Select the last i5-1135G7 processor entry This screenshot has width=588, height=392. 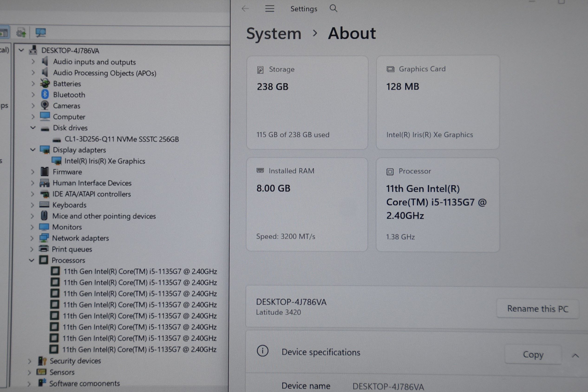coord(139,349)
